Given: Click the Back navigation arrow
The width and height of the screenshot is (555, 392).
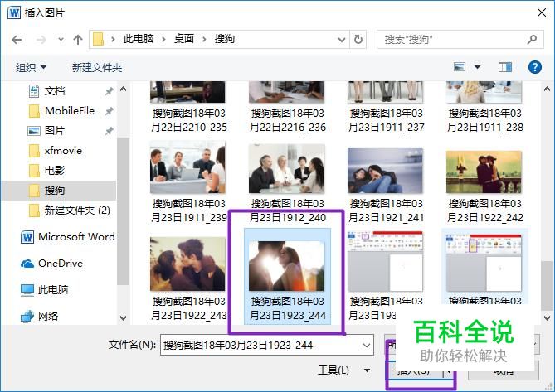Looking at the screenshot, I should (17, 39).
